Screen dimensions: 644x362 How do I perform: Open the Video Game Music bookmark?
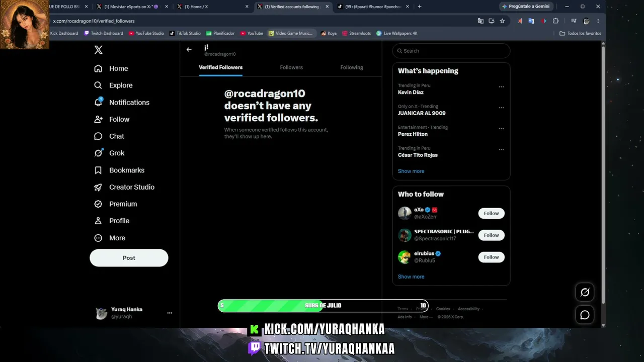[x=290, y=33]
